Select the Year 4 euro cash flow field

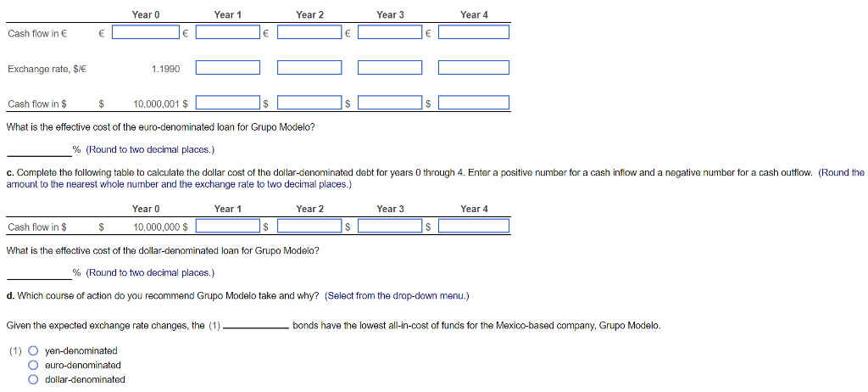473,32
